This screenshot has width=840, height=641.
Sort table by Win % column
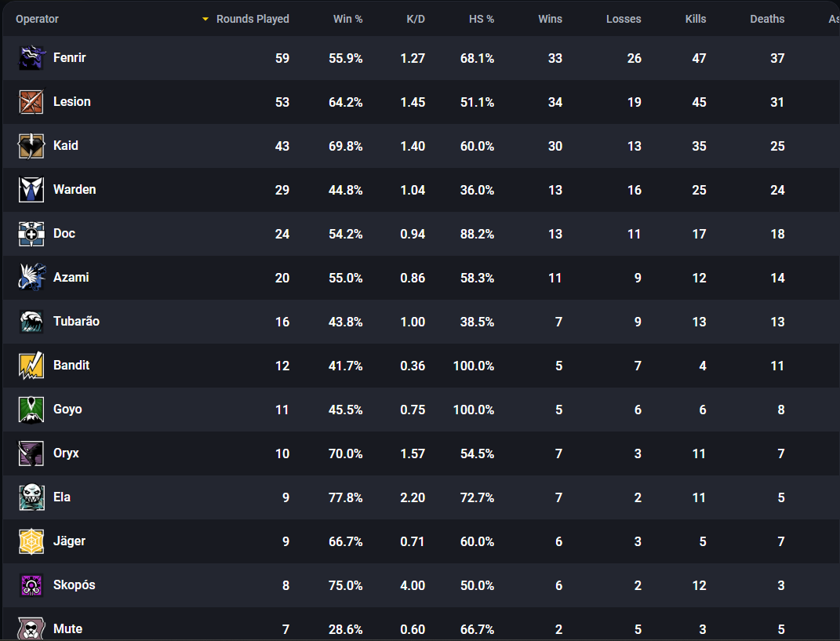347,19
